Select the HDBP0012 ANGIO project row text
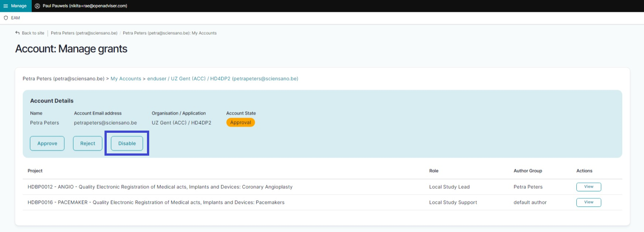This screenshot has width=644, height=232. (160, 187)
